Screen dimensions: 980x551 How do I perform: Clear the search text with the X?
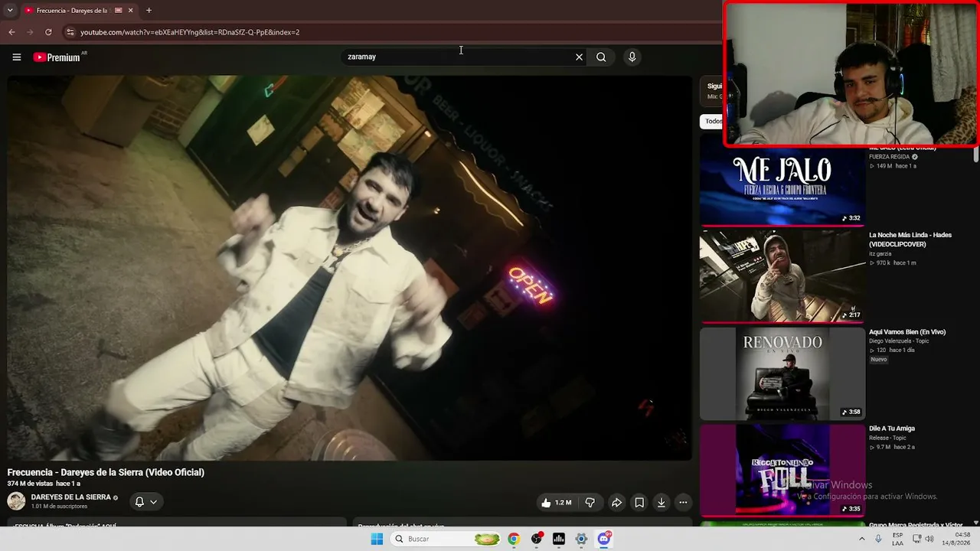579,57
